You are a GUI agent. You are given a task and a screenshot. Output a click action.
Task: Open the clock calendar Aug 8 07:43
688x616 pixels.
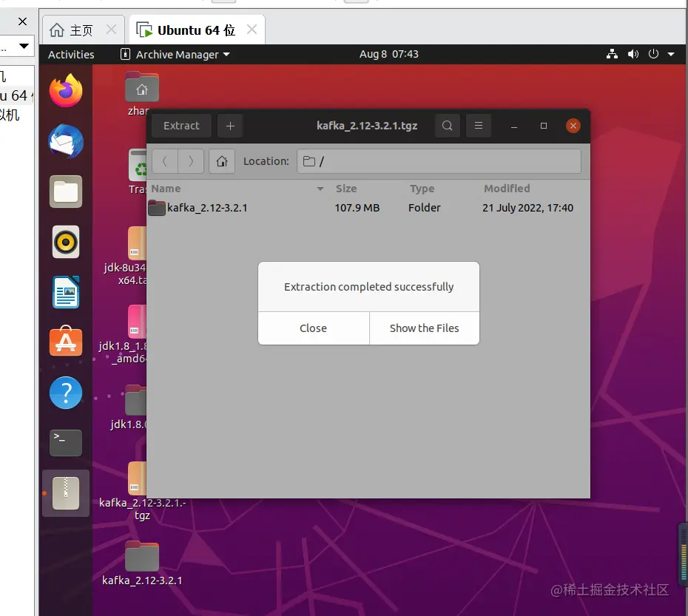click(x=388, y=54)
